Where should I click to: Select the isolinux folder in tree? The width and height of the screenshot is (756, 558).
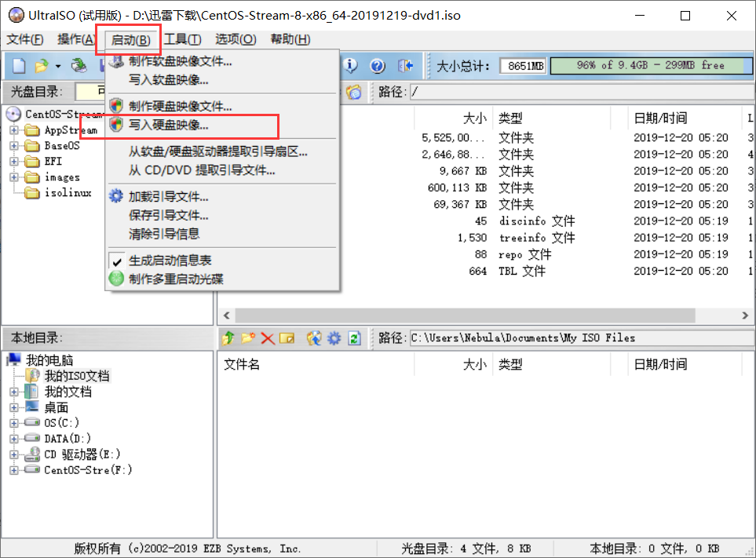coord(68,193)
